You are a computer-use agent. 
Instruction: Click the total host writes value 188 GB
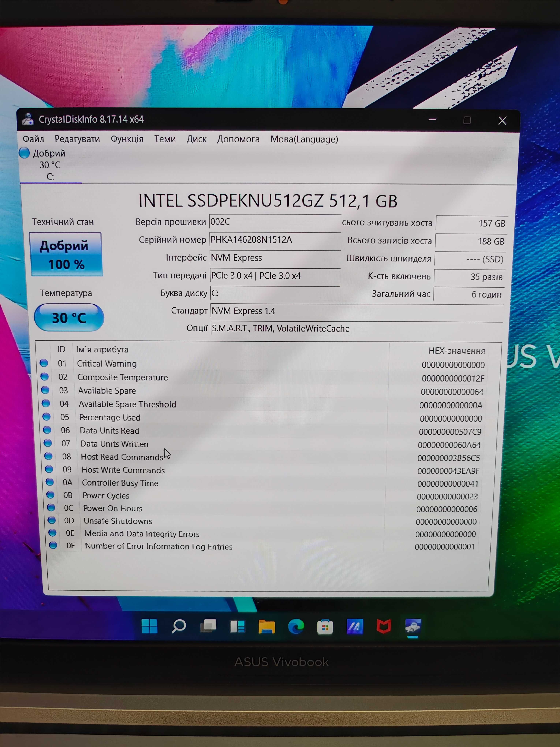click(x=471, y=241)
